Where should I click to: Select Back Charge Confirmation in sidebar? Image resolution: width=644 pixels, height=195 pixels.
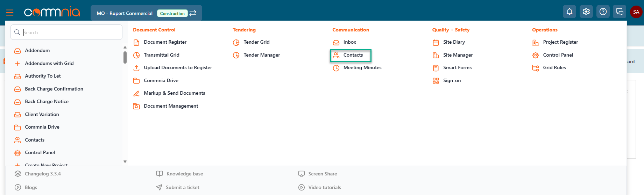(54, 89)
